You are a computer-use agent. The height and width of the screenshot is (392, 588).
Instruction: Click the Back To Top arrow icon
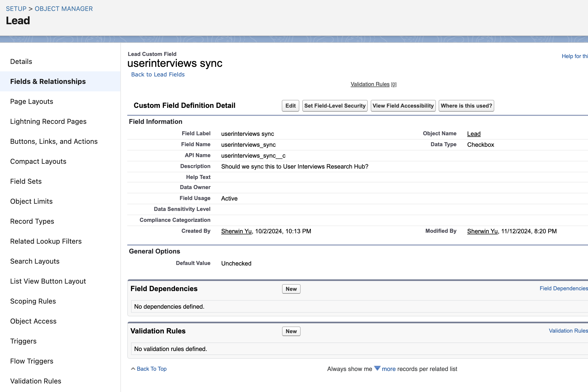(x=133, y=369)
